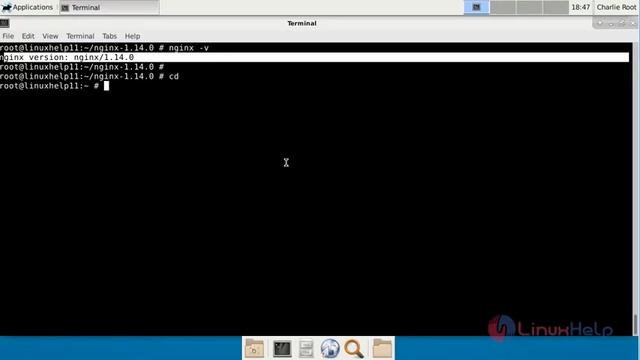Open the File menu
This screenshot has height=360, width=640.
[8, 36]
